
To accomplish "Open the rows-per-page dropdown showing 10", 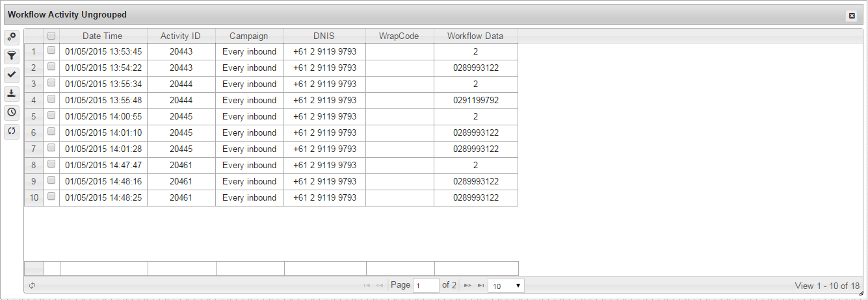I will tap(506, 286).
